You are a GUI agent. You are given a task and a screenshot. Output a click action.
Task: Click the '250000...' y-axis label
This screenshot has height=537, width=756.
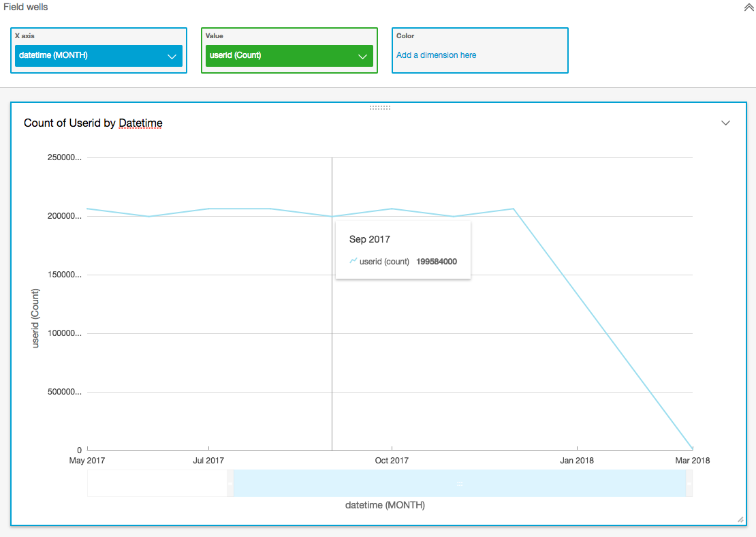[65, 157]
